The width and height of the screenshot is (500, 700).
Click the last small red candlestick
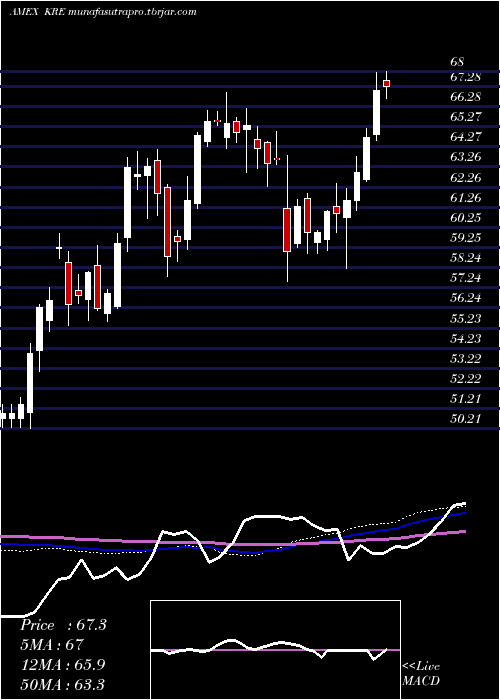[x=387, y=83]
